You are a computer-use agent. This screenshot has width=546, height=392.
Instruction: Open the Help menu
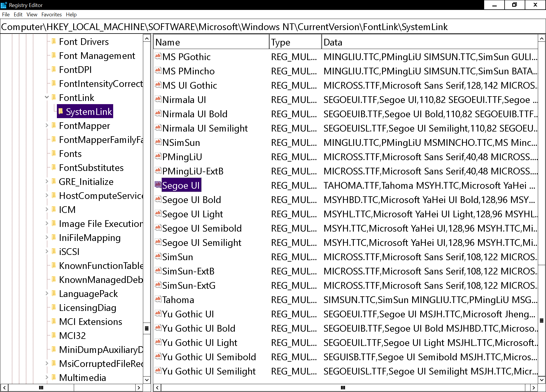[x=71, y=15]
